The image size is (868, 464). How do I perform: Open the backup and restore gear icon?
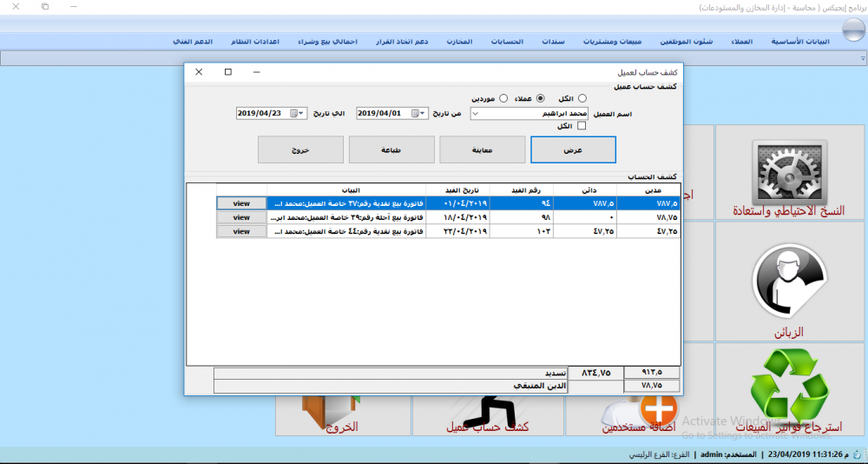pos(789,172)
